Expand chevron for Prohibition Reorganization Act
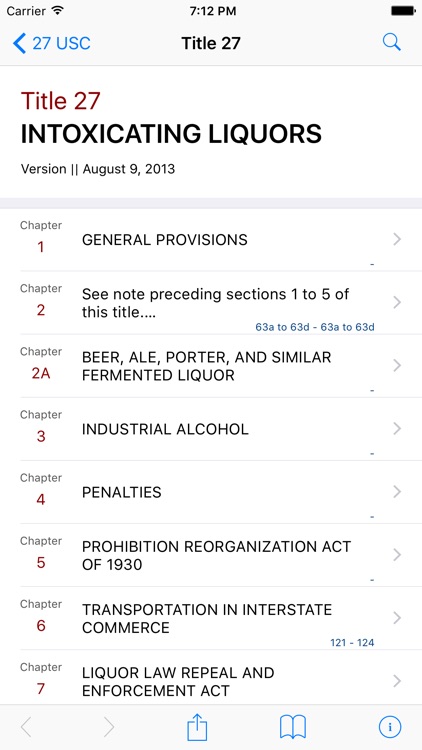422x750 pixels. [397, 555]
